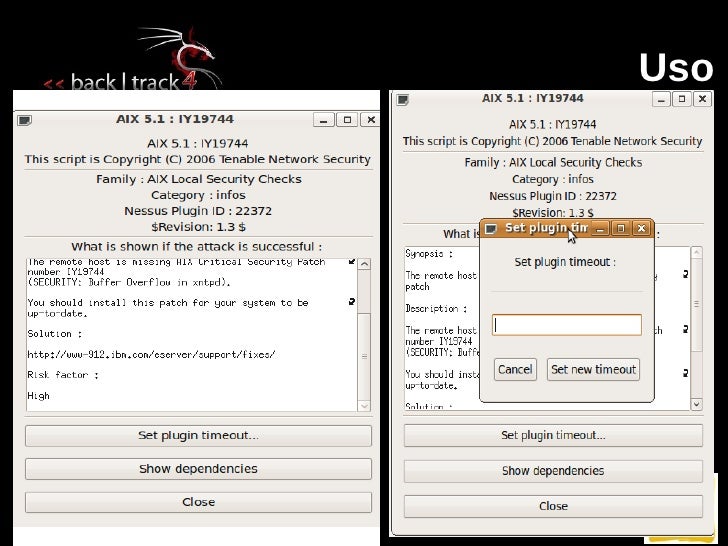
Task: Click the Close button in right window
Action: pos(553,506)
